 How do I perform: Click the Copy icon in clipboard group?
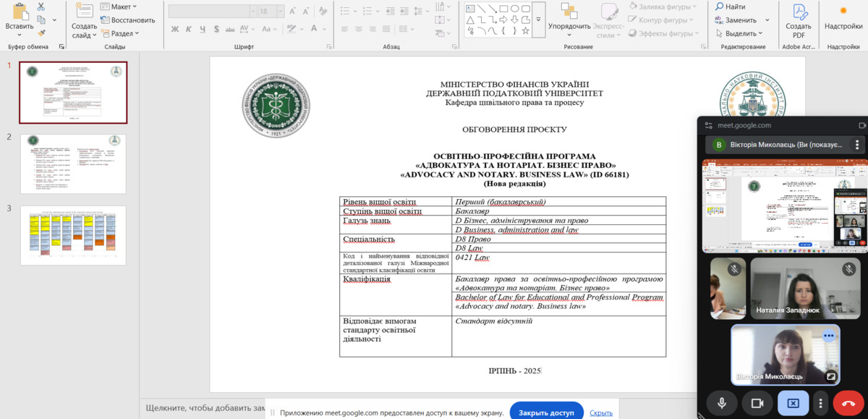(x=41, y=20)
